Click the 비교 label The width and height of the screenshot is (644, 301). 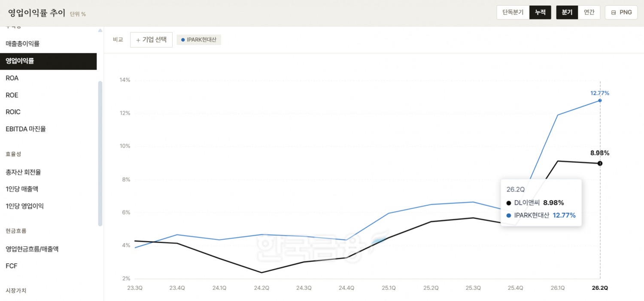pos(118,40)
